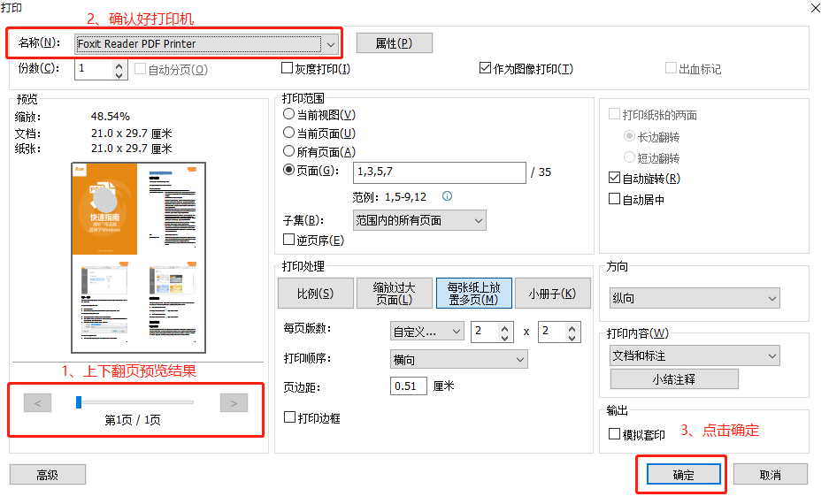
Task: Enable the 灰度打印 grayscale checkbox
Action: (x=287, y=68)
